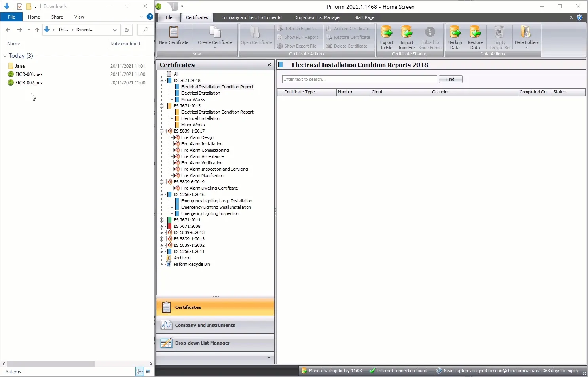
Task: Open Pirform help via the title bar question mark
Action: pos(579,17)
